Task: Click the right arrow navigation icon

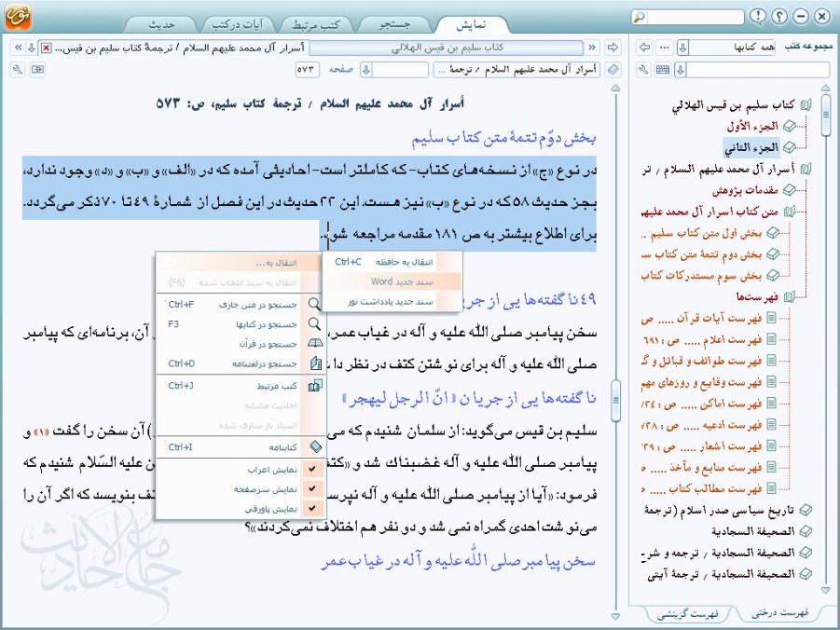Action: click(613, 48)
